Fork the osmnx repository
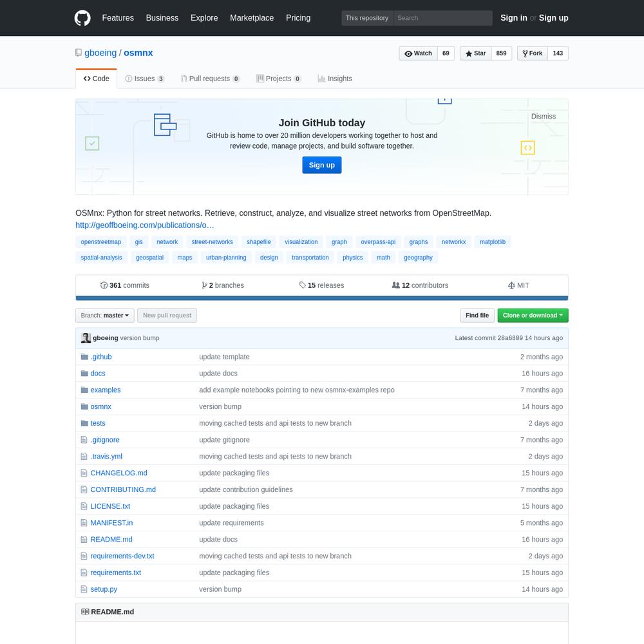 [533, 53]
